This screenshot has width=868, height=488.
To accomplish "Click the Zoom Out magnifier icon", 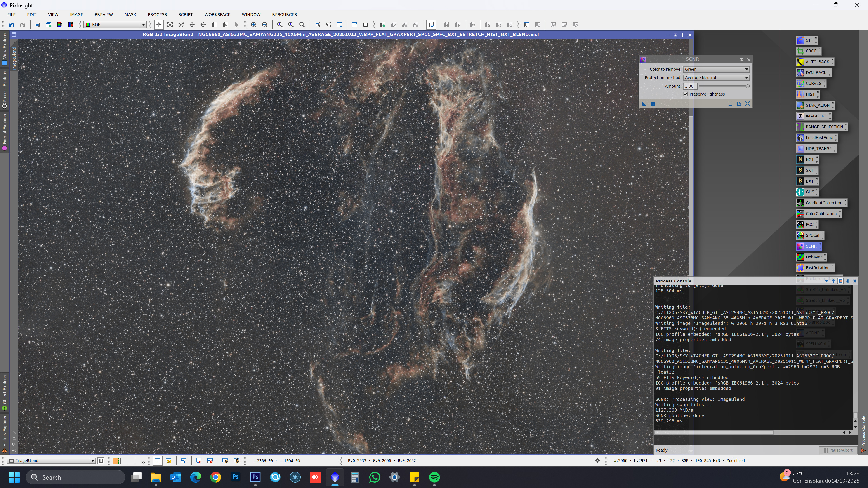I will pyautogui.click(x=265, y=25).
